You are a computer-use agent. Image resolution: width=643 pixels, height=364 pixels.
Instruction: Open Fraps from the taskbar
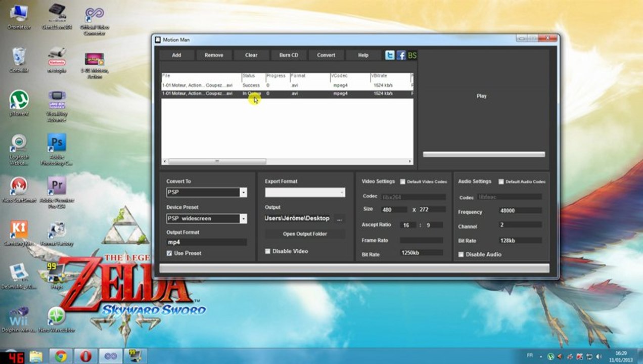135,356
